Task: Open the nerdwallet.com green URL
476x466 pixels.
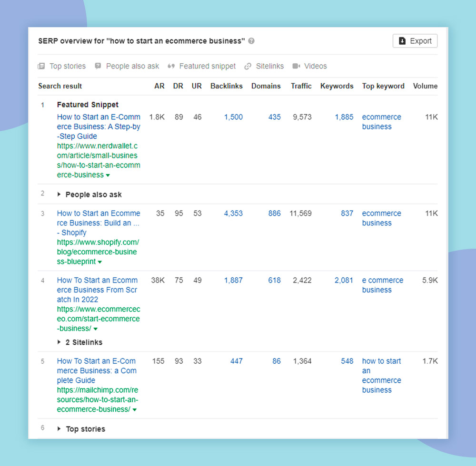Action: point(99,160)
